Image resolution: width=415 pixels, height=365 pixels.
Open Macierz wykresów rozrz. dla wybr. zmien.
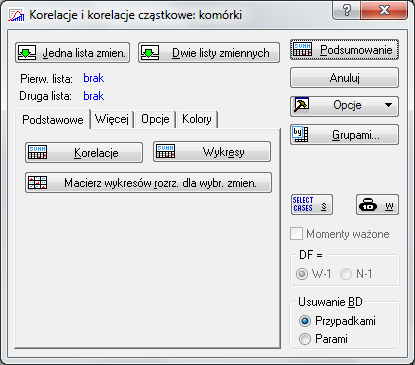point(148,183)
